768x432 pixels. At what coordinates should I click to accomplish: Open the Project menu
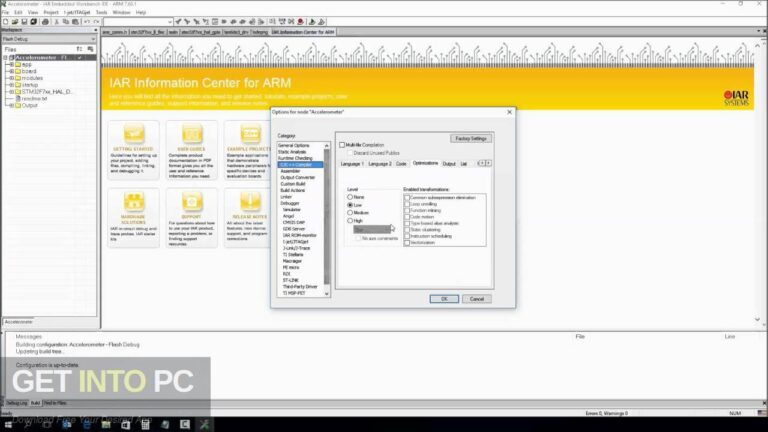click(51, 12)
